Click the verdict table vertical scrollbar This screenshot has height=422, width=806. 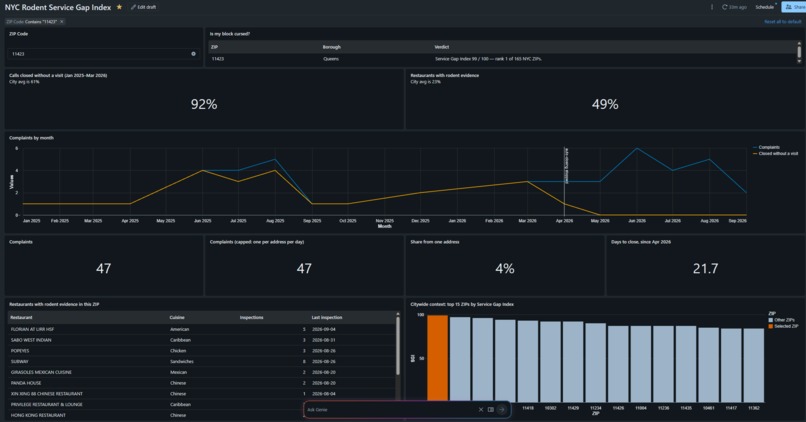click(799, 52)
